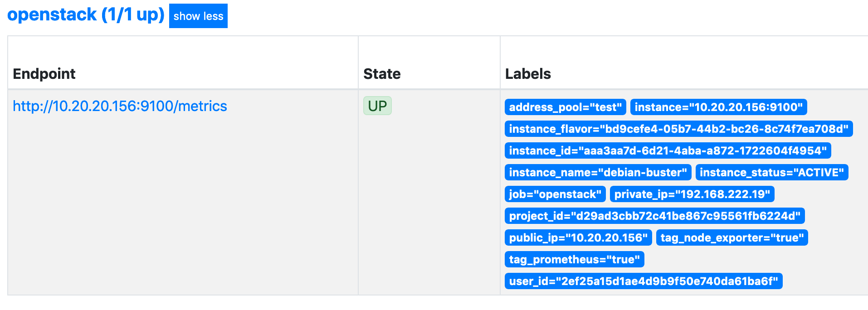
Task: Click the green UP state badge
Action: click(377, 105)
